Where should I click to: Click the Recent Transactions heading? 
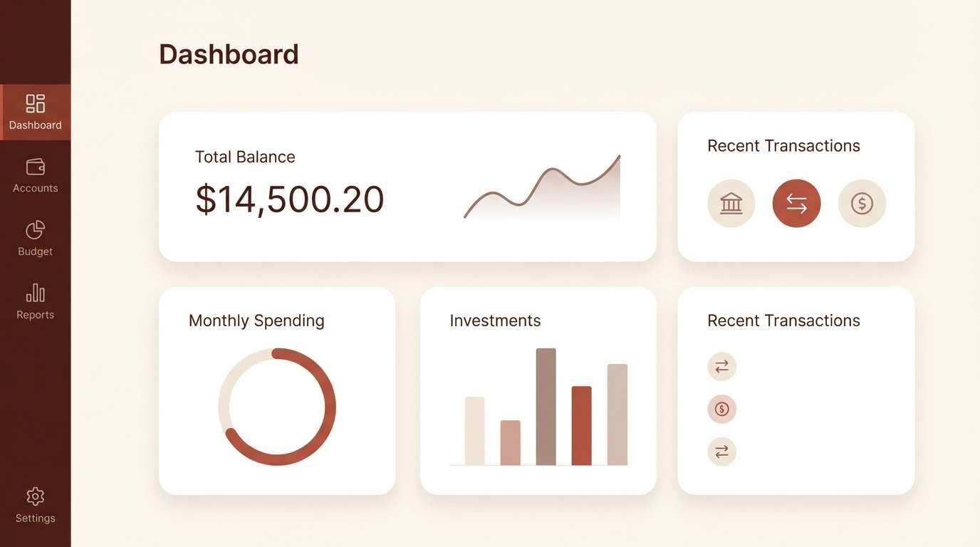[x=783, y=145]
